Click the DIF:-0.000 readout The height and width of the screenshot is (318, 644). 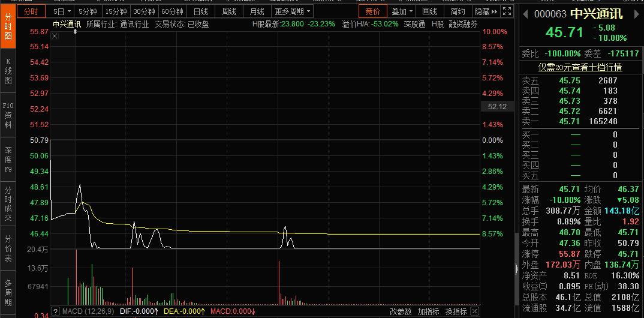[x=139, y=311]
